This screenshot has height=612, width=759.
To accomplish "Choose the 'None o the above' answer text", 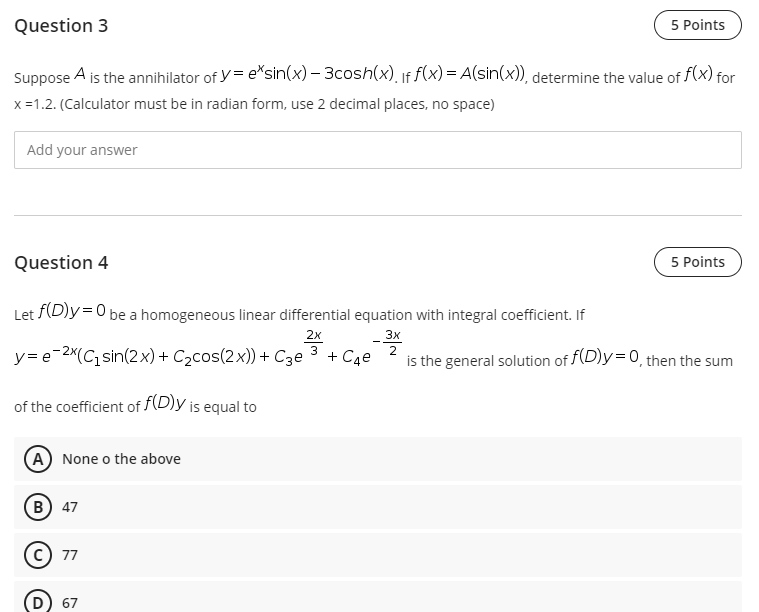I will point(121,459).
